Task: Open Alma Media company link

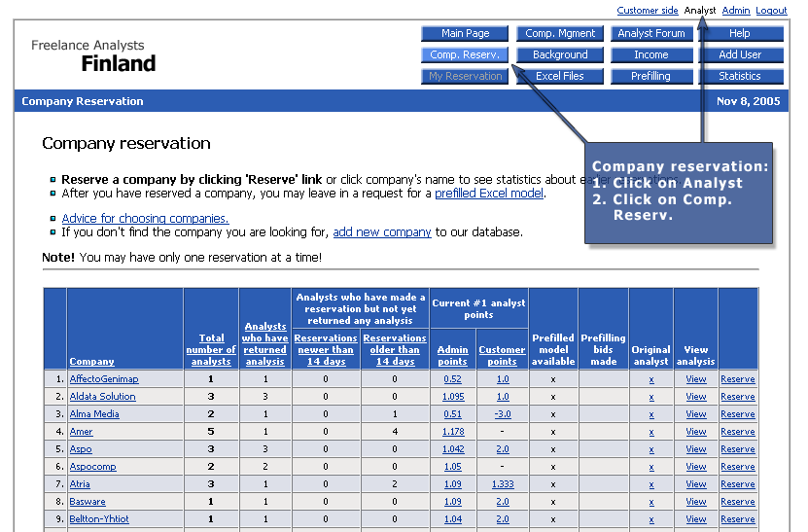Action: point(94,414)
